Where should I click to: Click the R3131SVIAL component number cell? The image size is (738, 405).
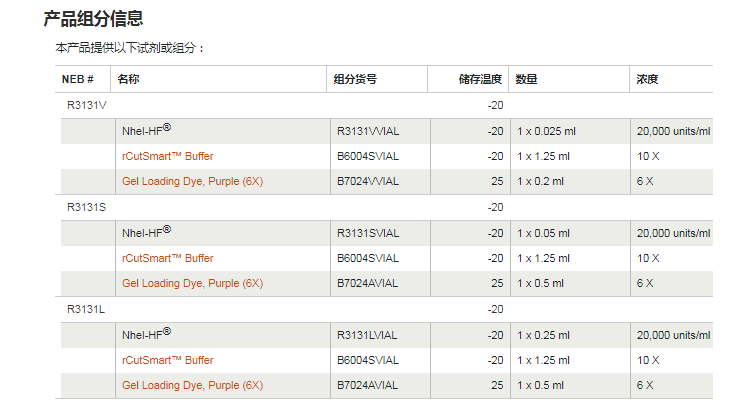click(x=368, y=233)
